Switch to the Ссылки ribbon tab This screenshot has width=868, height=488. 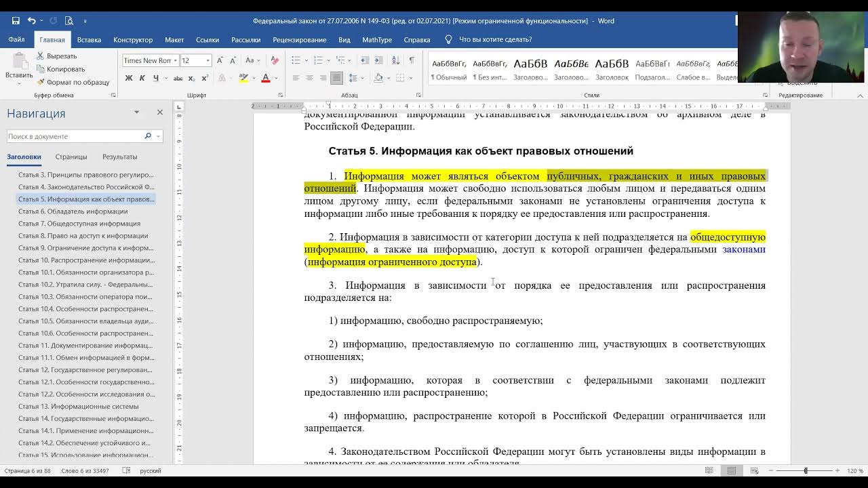click(208, 40)
